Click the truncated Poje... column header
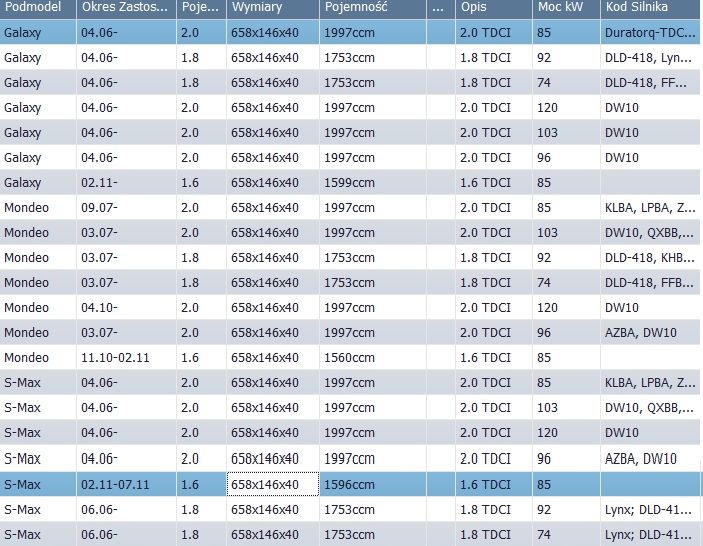 tap(201, 8)
